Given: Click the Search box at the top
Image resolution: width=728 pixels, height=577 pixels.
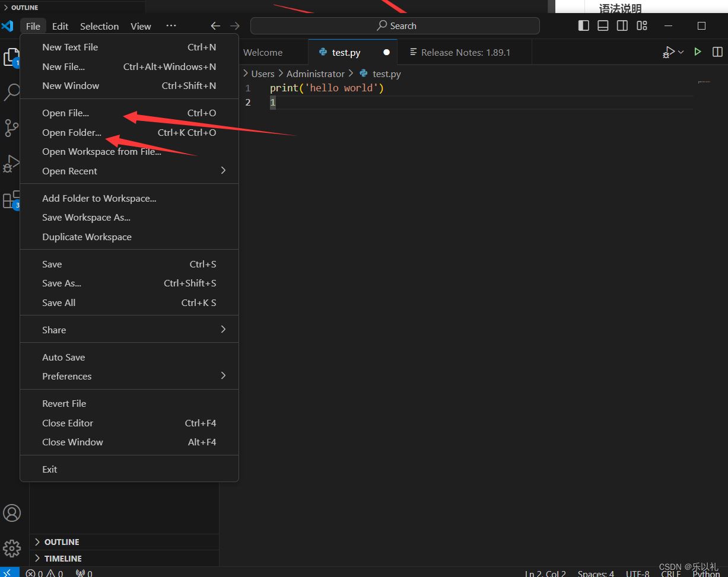Looking at the screenshot, I should pyautogui.click(x=393, y=25).
